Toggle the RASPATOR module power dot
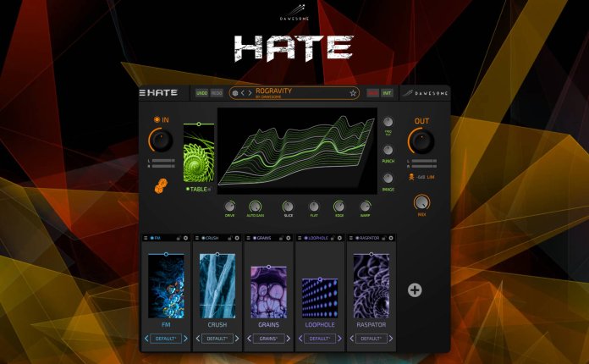The width and height of the screenshot is (589, 364). pyautogui.click(x=357, y=238)
